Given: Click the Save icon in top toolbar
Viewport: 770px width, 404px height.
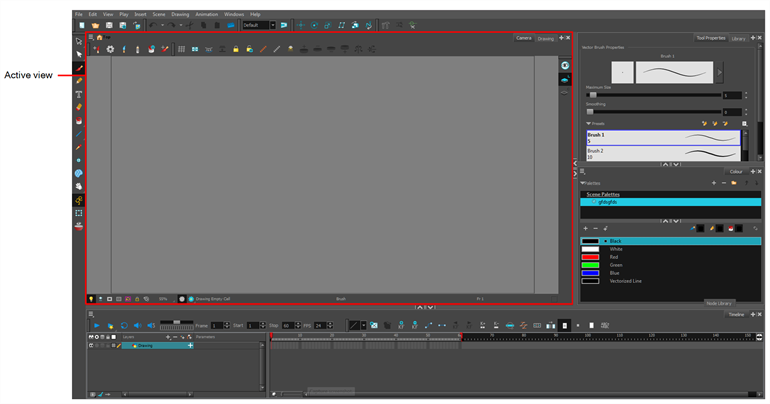Looking at the screenshot, I should [108, 25].
